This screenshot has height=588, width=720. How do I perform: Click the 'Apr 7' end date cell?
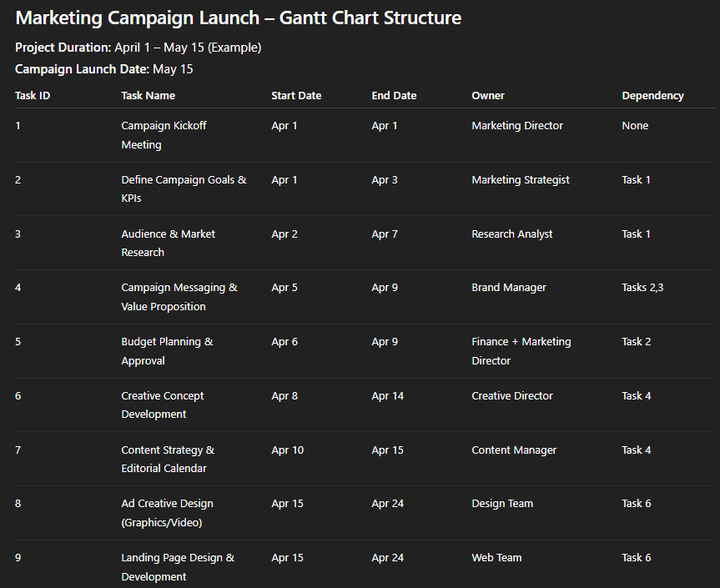pyautogui.click(x=385, y=234)
